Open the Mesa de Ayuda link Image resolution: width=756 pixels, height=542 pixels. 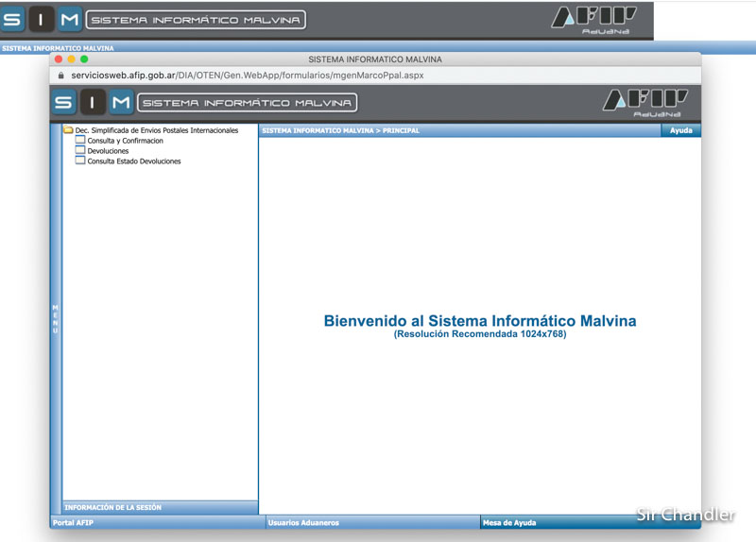[x=509, y=523]
